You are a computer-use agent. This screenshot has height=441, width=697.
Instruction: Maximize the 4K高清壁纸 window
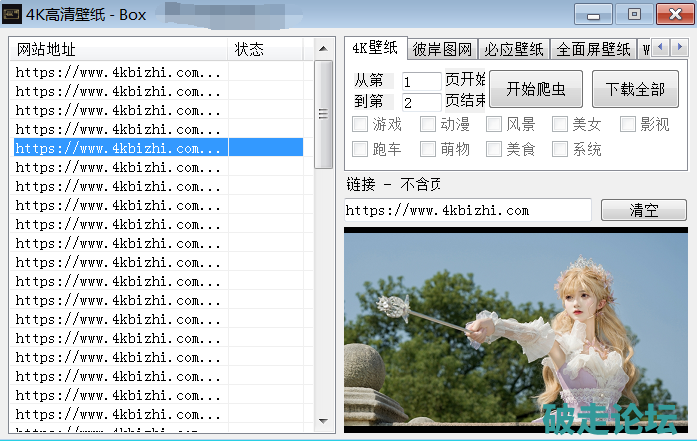coord(632,14)
